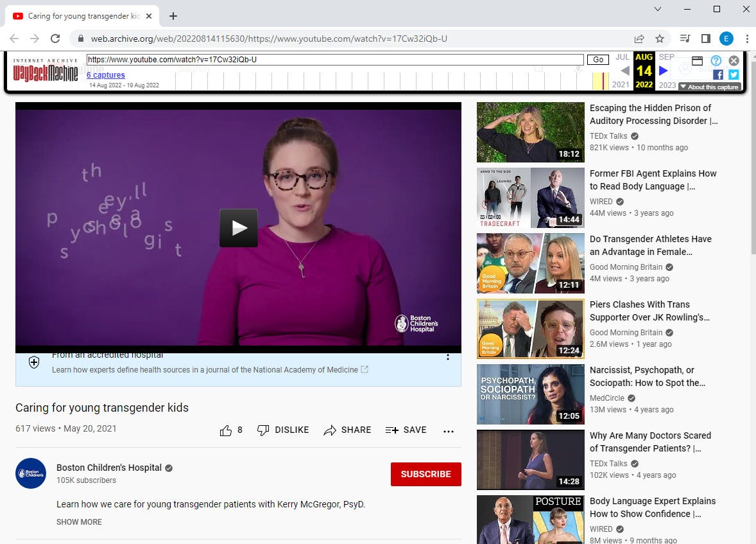Open the 6 captures link

pyautogui.click(x=106, y=75)
